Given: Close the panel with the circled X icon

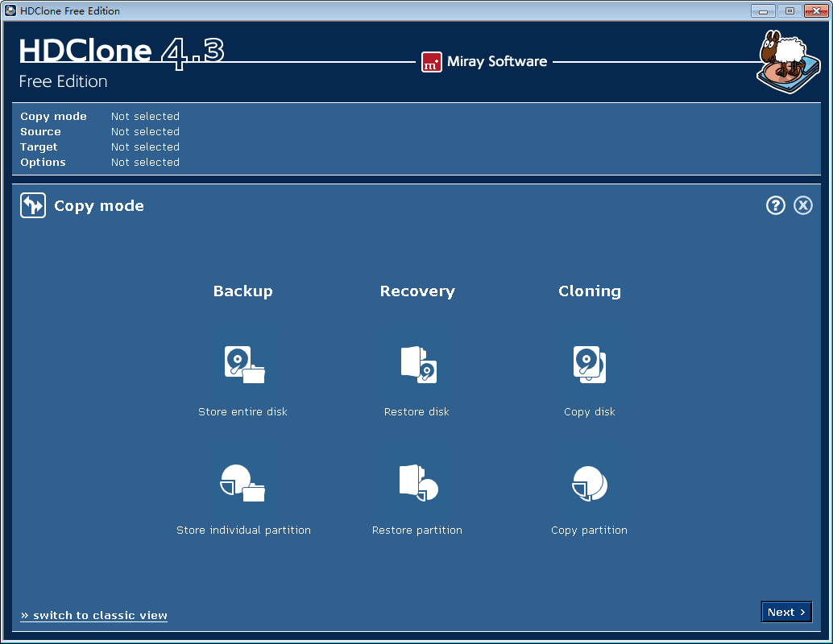Looking at the screenshot, I should tap(803, 205).
